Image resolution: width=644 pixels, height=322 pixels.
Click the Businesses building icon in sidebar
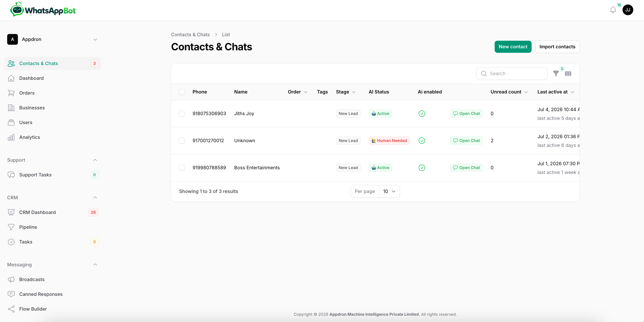click(x=11, y=108)
